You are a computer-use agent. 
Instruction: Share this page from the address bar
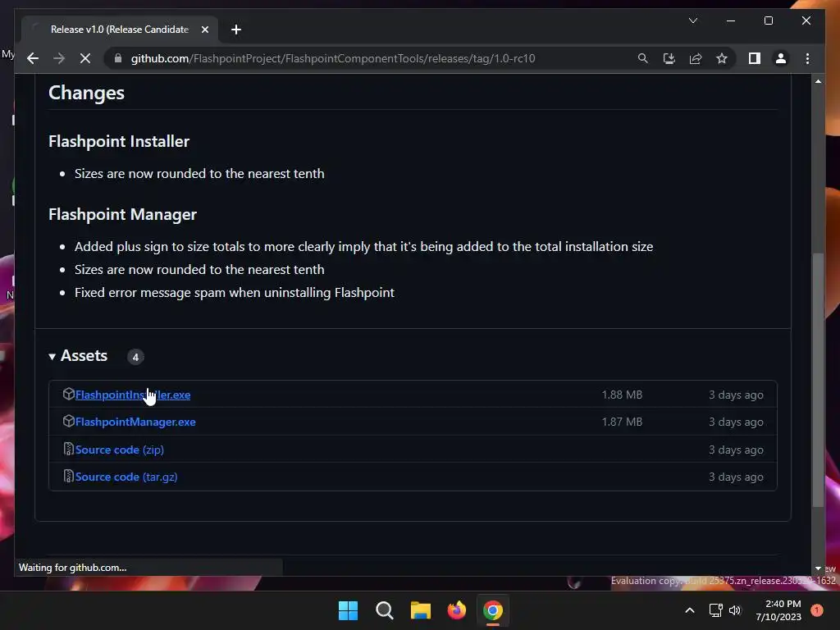pos(696,58)
